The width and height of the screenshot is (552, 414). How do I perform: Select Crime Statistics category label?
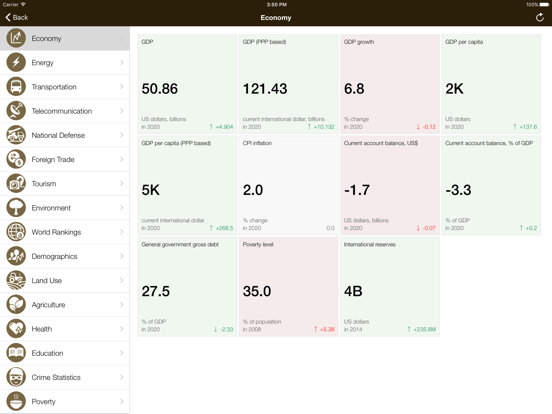tap(56, 377)
